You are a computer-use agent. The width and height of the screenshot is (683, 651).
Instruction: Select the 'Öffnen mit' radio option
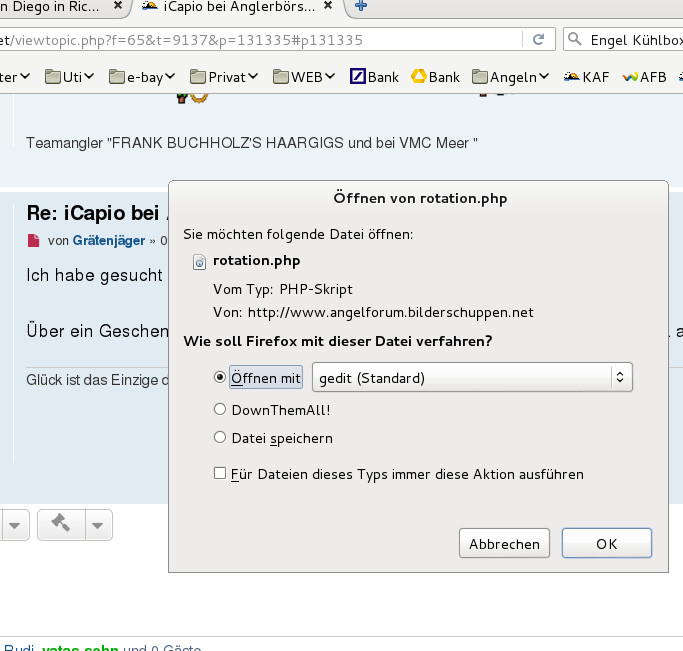[220, 378]
